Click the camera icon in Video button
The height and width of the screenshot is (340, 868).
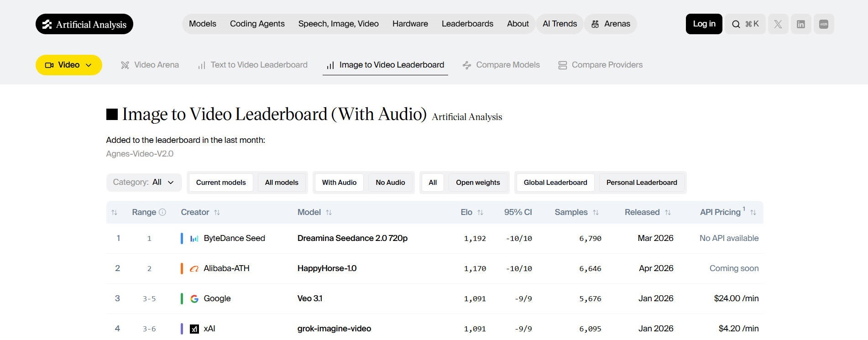[49, 65]
